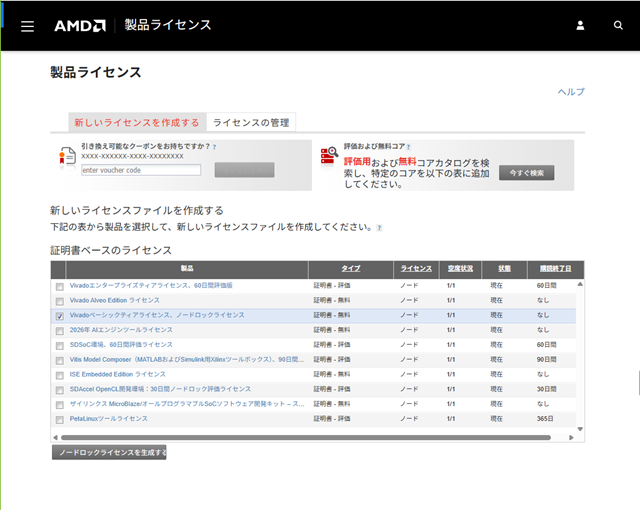Check the PetaLinux tools license box
The width and height of the screenshot is (640, 510).
(x=60, y=419)
